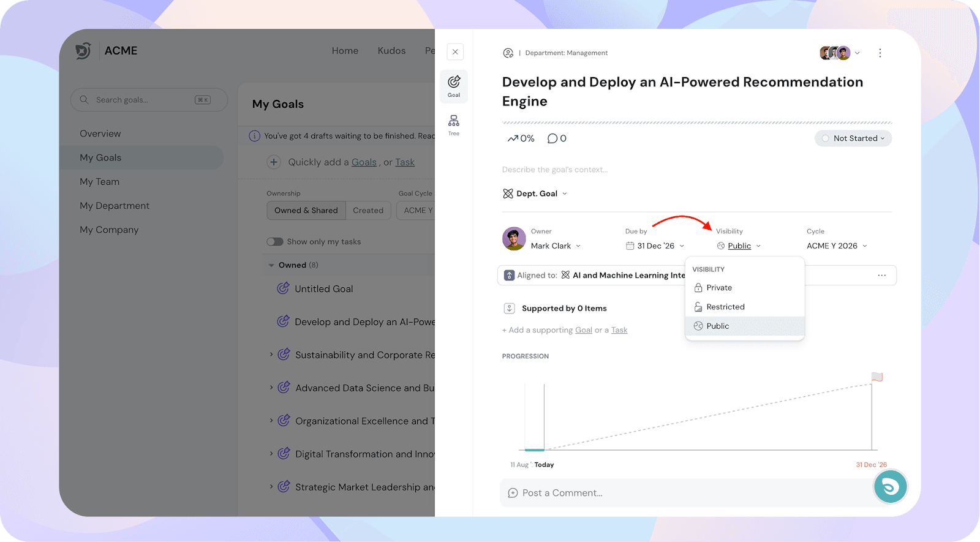980x542 pixels.
Task: Click the ellipsis on the Aligned to row
Action: [x=881, y=276]
